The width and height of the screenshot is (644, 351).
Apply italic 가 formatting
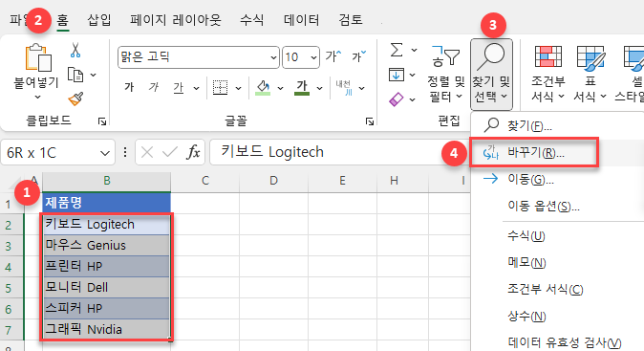[154, 88]
